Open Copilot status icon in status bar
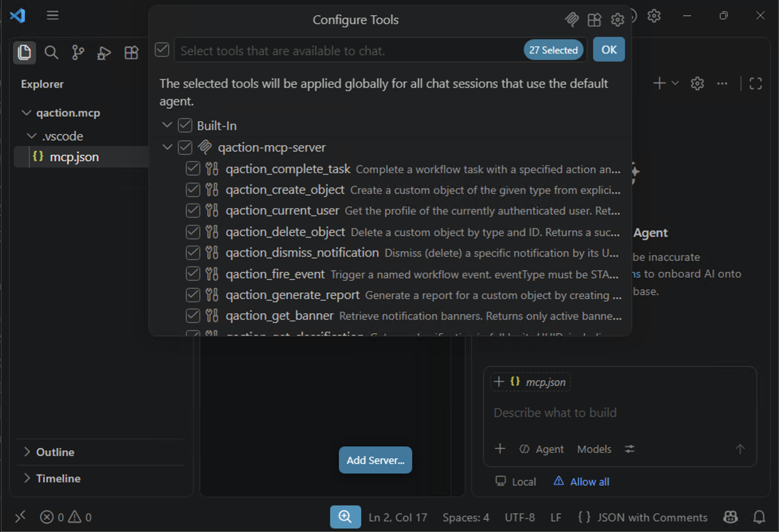The image size is (779, 532). coord(730,517)
